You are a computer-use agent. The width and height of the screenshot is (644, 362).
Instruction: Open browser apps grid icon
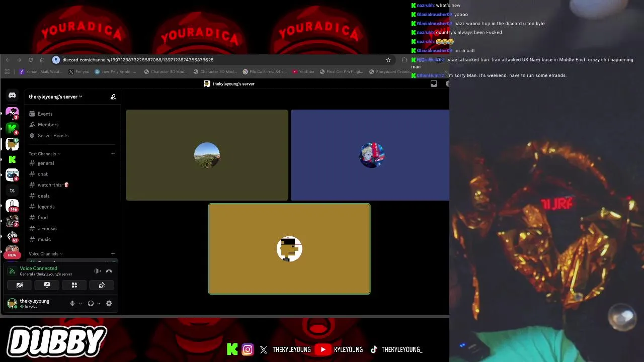(x=7, y=72)
